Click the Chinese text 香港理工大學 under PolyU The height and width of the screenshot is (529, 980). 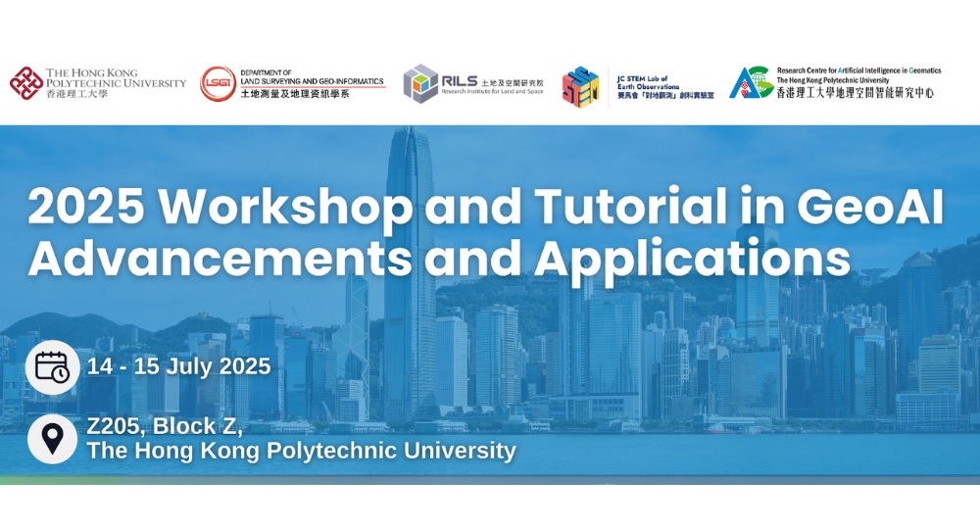click(76, 95)
